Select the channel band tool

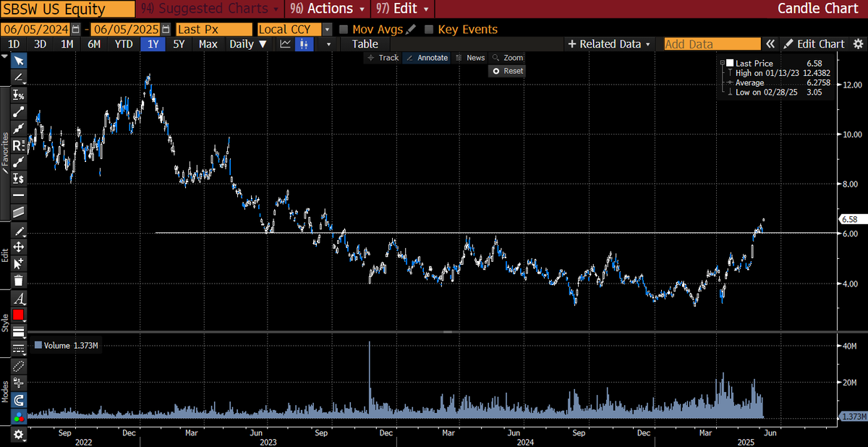pos(19,211)
